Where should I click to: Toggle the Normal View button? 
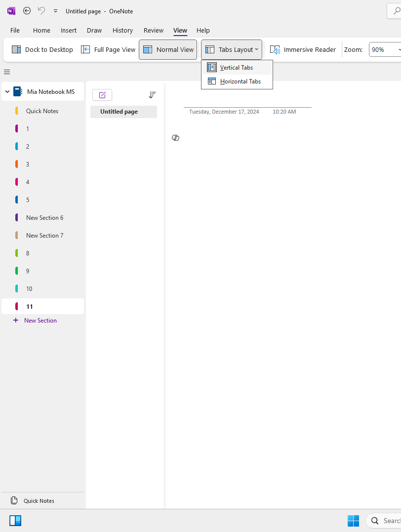[168, 49]
